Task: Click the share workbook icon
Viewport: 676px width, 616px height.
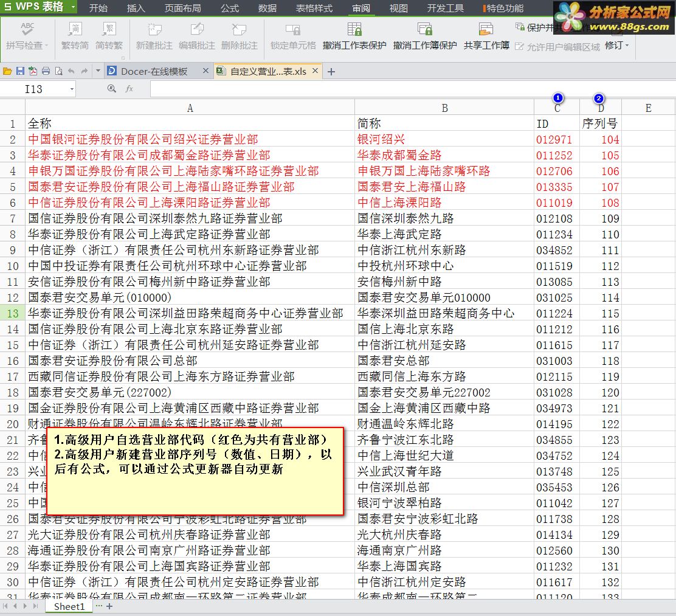Action: tap(486, 29)
